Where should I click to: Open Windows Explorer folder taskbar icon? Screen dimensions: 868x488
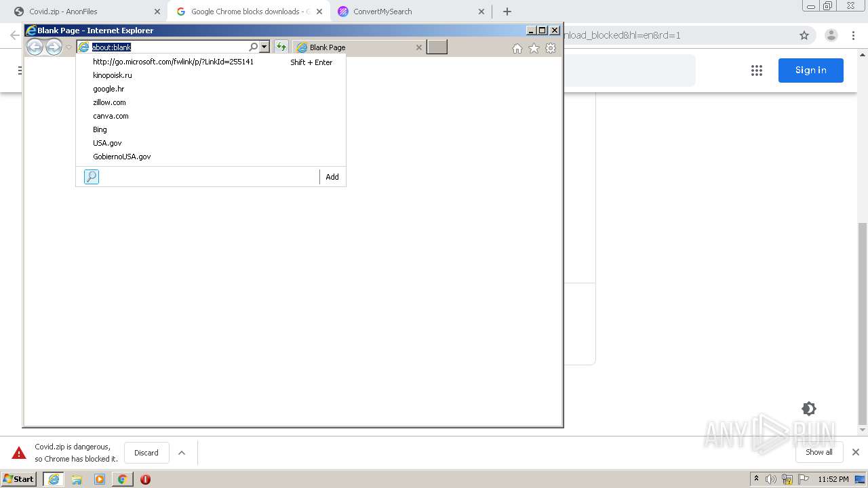[x=77, y=479]
